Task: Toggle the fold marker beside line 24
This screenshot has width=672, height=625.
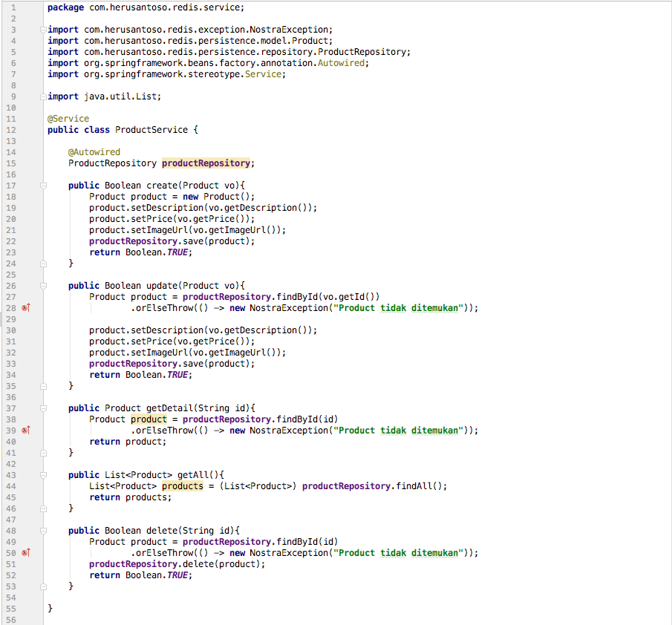Action: (43, 263)
